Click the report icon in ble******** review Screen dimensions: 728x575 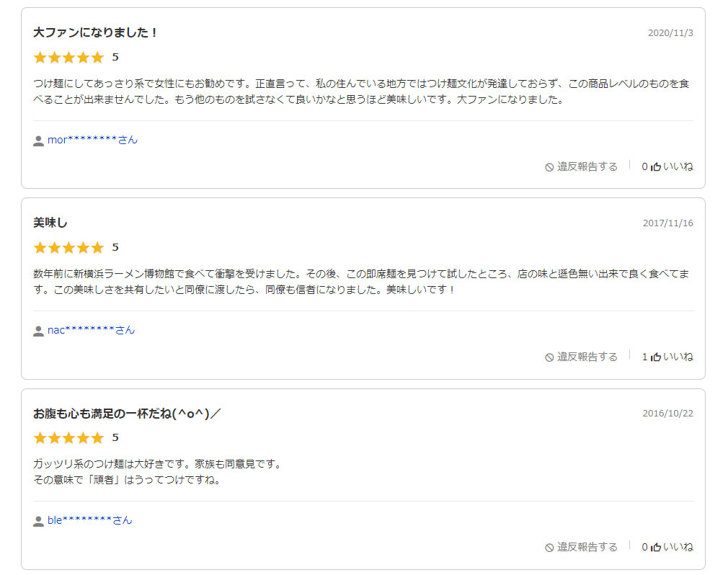549,548
